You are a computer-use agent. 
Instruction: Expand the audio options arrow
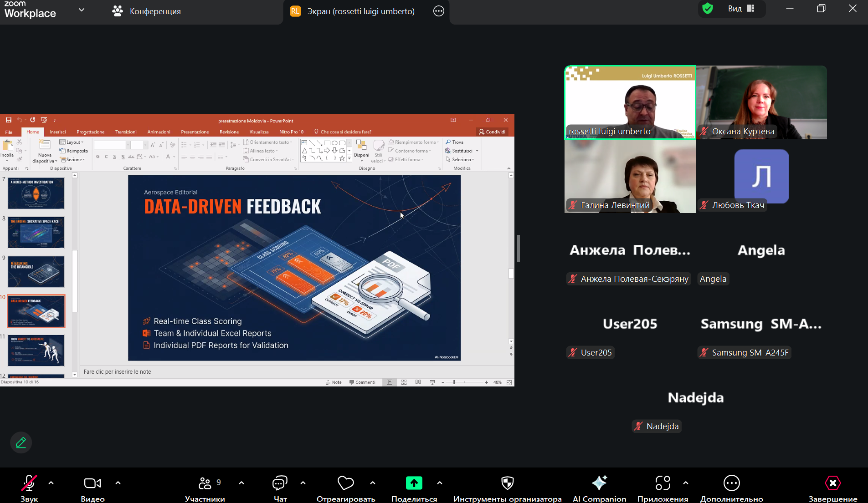51,483
